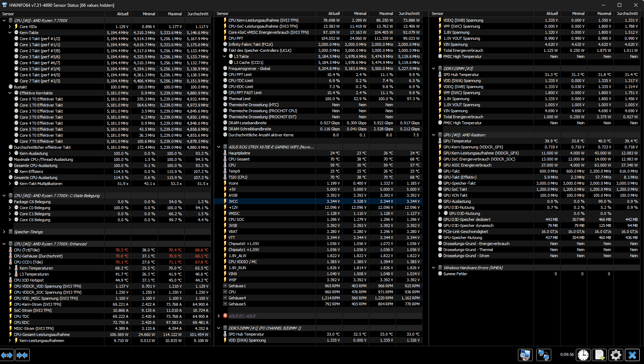This screenshot has height=364, width=644.
Task: Close sensor window with the blue X button
Action: point(632,355)
